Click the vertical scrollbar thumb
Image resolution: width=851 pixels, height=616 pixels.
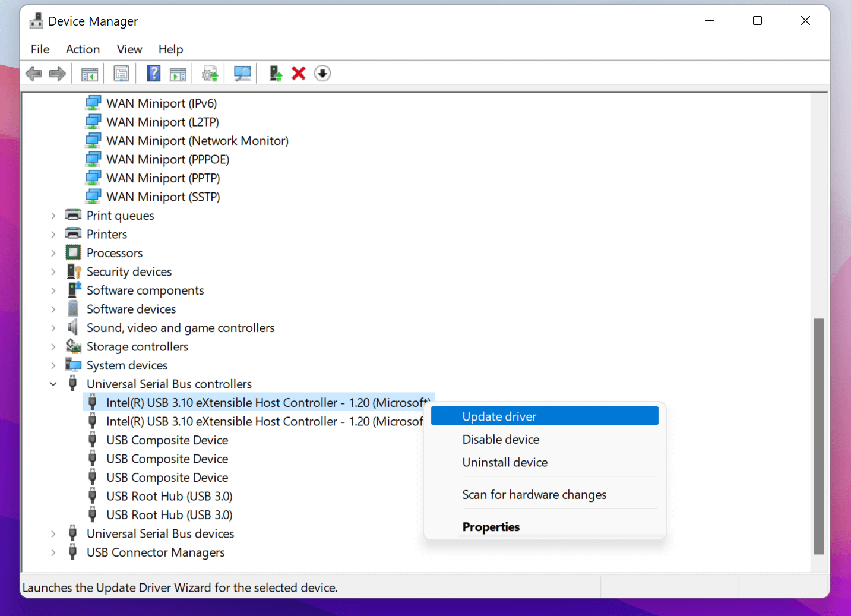coord(819,436)
